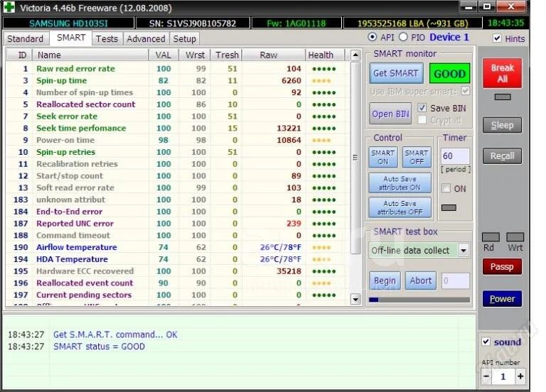The width and height of the screenshot is (546, 392).
Task: Switch to the Standard tab
Action: point(26,38)
